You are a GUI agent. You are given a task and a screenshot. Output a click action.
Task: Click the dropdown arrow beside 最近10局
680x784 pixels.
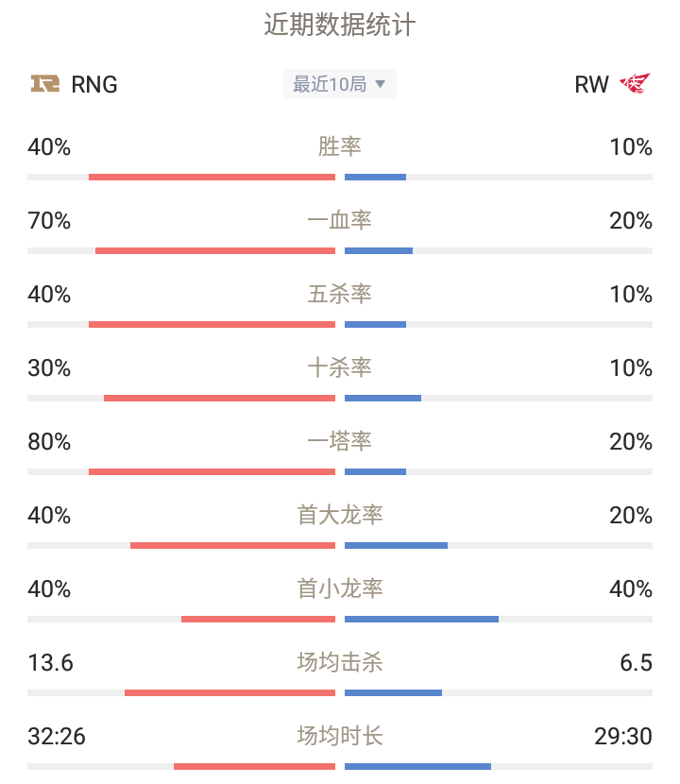[380, 84]
